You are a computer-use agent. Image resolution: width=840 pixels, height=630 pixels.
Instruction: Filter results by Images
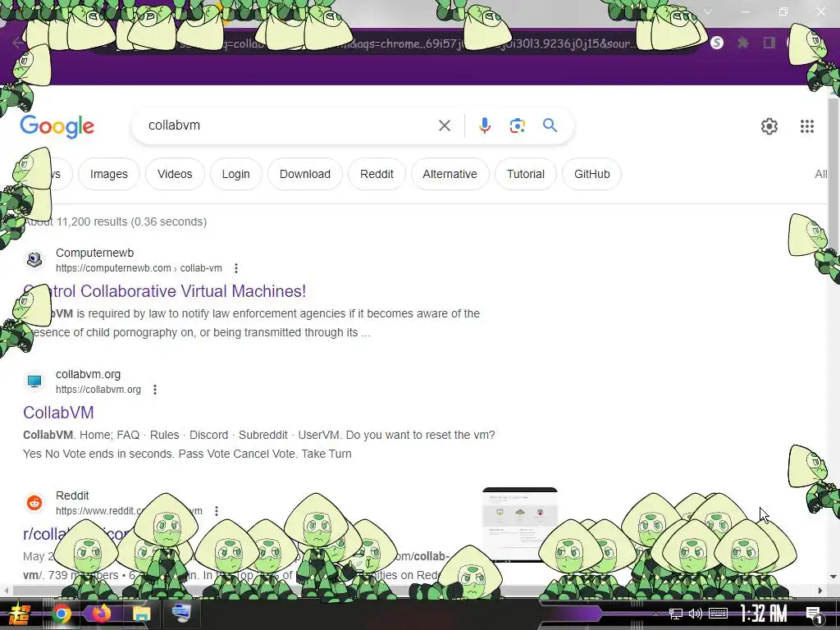tap(109, 174)
